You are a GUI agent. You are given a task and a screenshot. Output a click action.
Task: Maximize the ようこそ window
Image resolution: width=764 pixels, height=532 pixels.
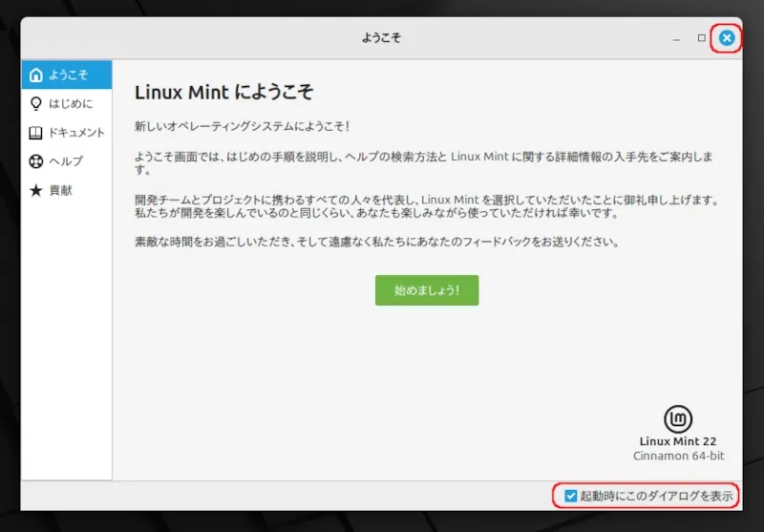702,38
